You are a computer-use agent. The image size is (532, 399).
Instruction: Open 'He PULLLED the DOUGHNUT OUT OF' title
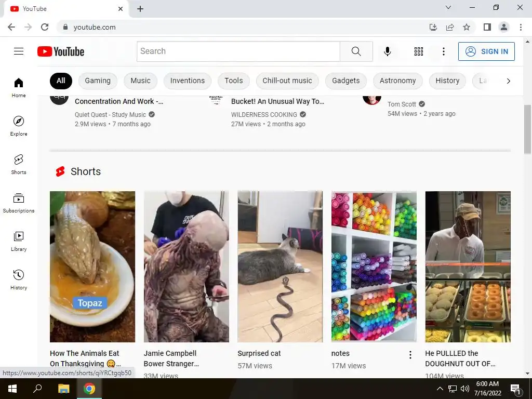[460, 358]
